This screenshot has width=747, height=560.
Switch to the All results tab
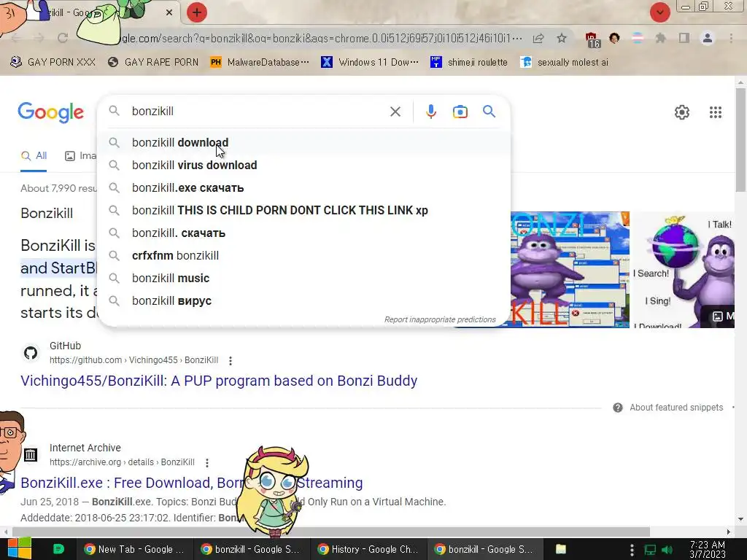pyautogui.click(x=34, y=156)
